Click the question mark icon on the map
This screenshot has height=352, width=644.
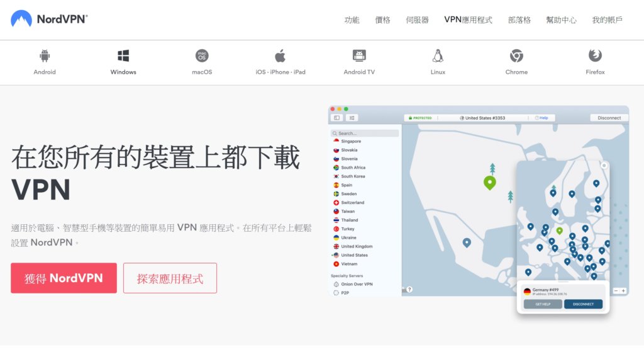coord(409,290)
